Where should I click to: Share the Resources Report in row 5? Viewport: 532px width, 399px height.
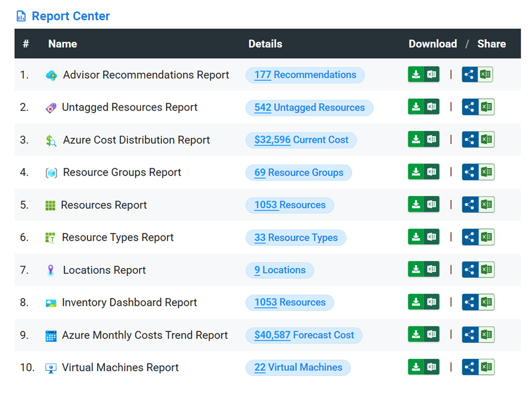(x=478, y=204)
